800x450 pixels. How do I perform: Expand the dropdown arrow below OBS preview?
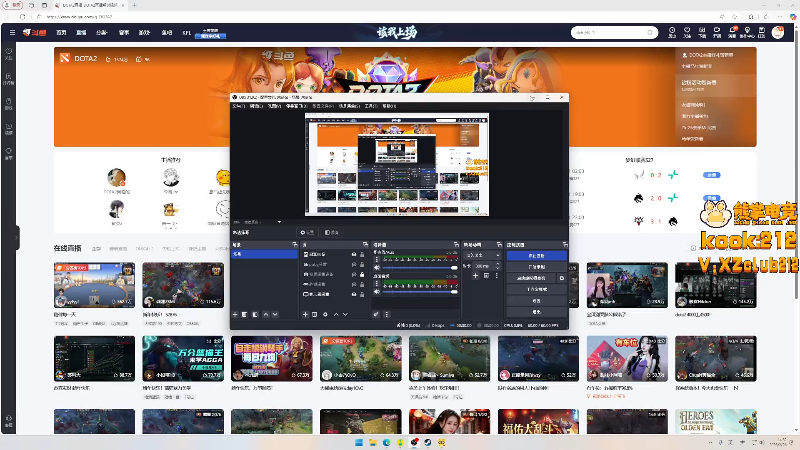coord(279,222)
